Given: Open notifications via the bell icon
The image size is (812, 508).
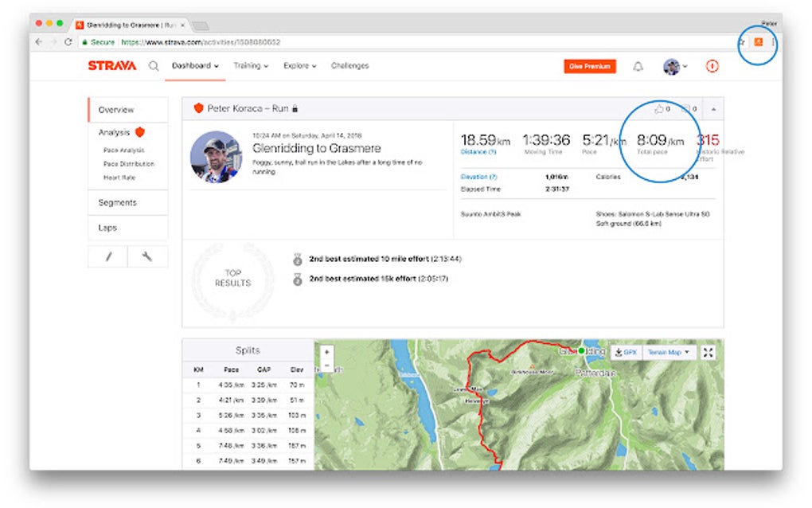Looking at the screenshot, I should 638,66.
